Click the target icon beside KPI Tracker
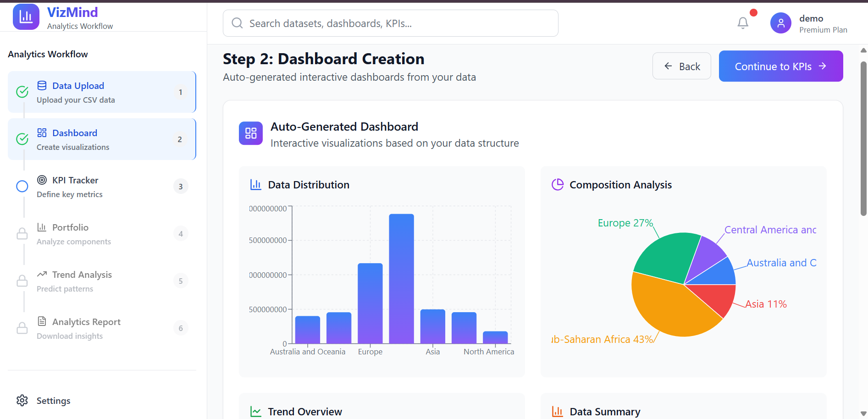The width and height of the screenshot is (868, 419). (42, 180)
